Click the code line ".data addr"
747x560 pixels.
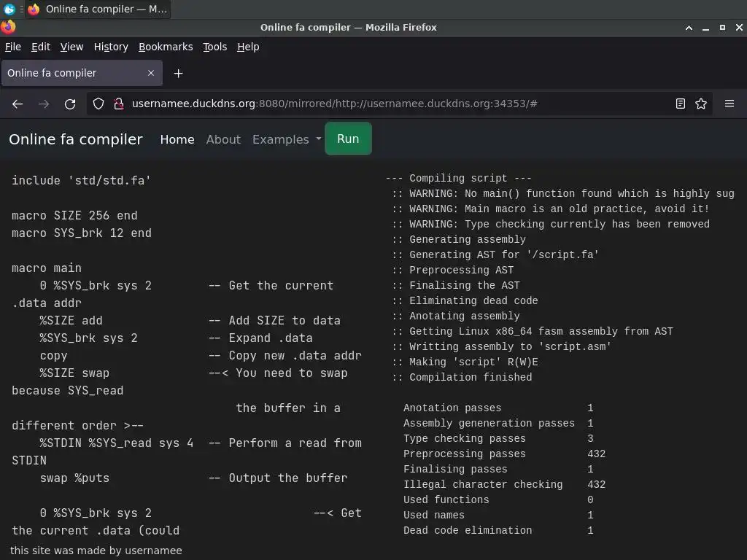click(x=47, y=303)
